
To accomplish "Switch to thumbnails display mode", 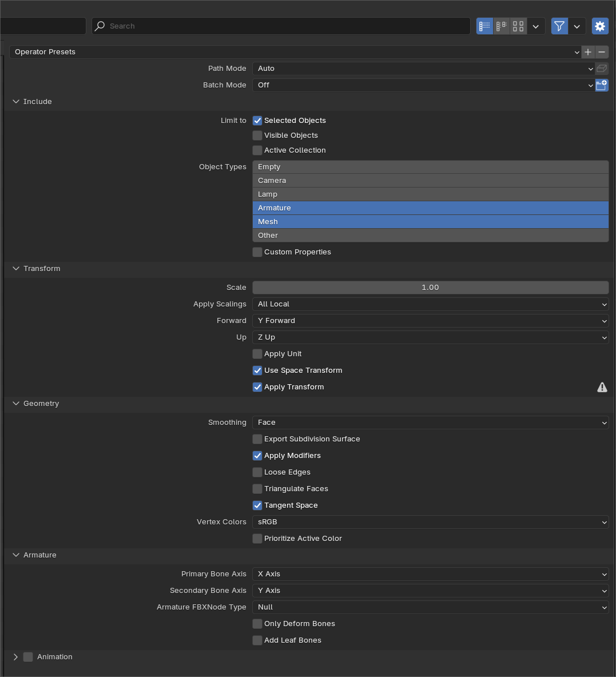I will click(518, 26).
